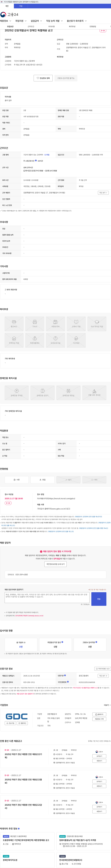Click the info icon beside 취업알선기관 알선

pyautogui.click(x=62, y=642)
